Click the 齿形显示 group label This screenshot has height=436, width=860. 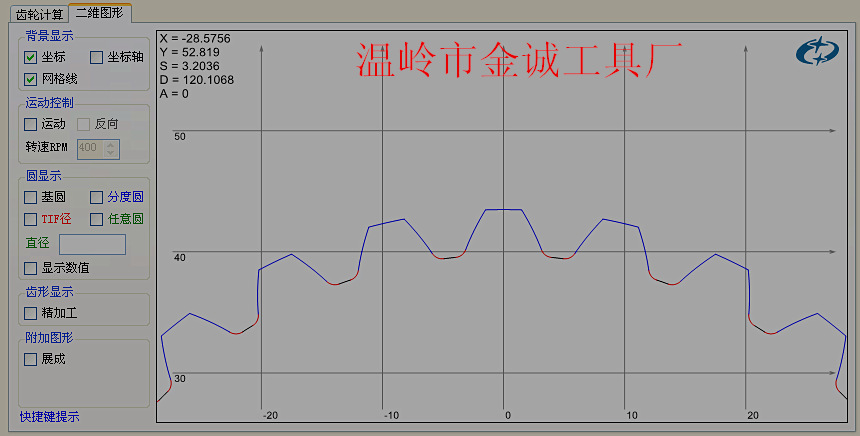49,292
